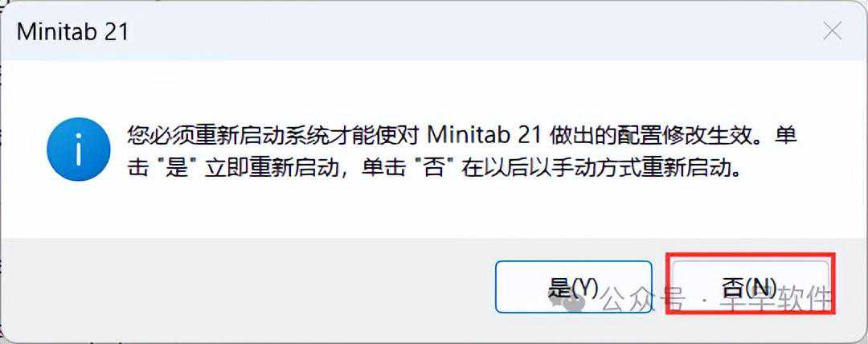Click the white "i" letter in the info circle
868x344 pixels.
79,149
